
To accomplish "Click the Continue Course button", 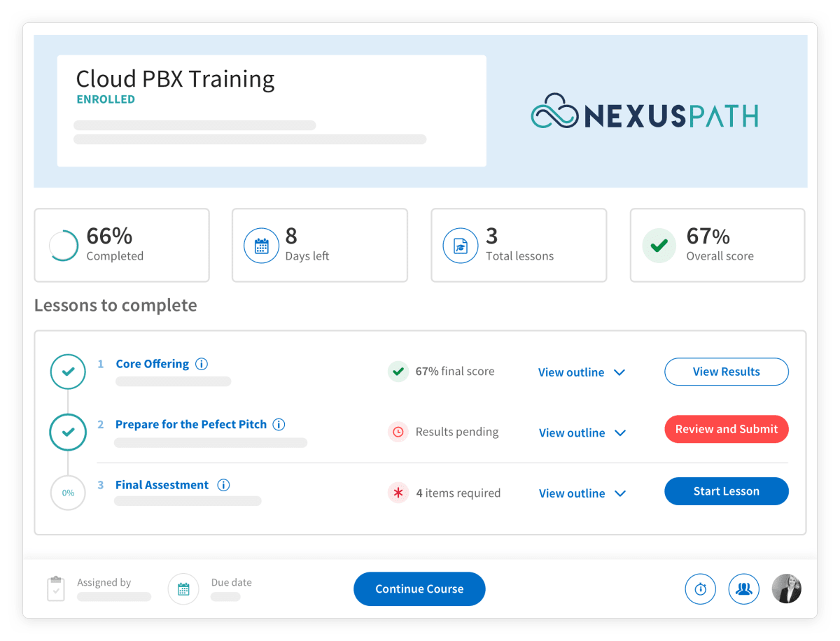I will [419, 589].
